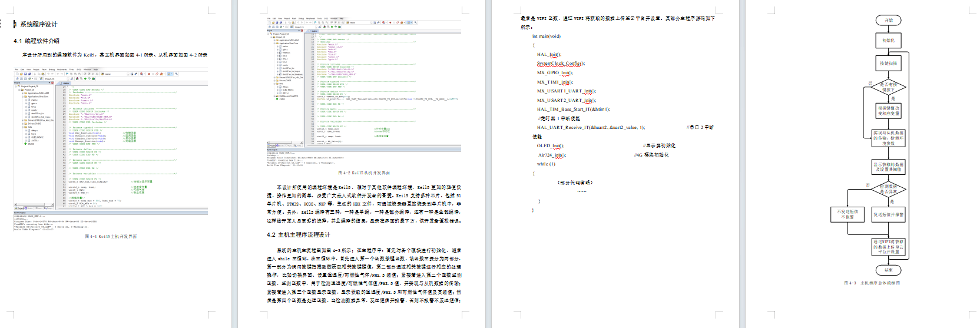Click code line 'Air724_init();'
Viewport: 980px width, 328px height.
point(552,155)
